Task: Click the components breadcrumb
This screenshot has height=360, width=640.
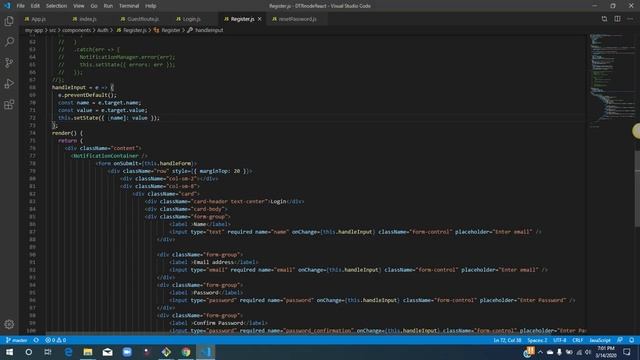Action: pyautogui.click(x=76, y=30)
